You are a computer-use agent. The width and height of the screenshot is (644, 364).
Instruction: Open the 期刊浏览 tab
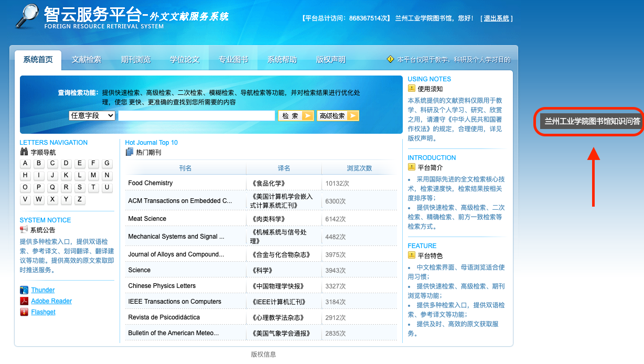tap(136, 60)
